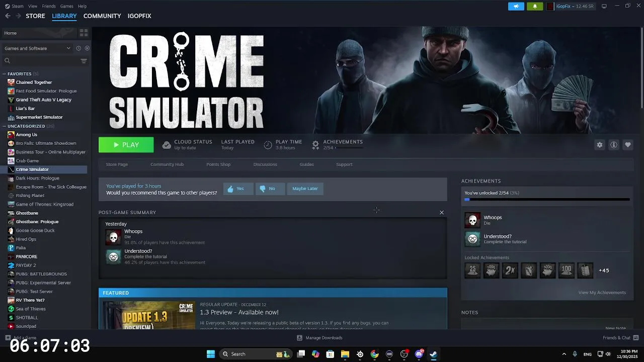Image resolution: width=644 pixels, height=362 pixels.
Task: Choose Maybe Later on recommendation prompt
Action: 305,189
